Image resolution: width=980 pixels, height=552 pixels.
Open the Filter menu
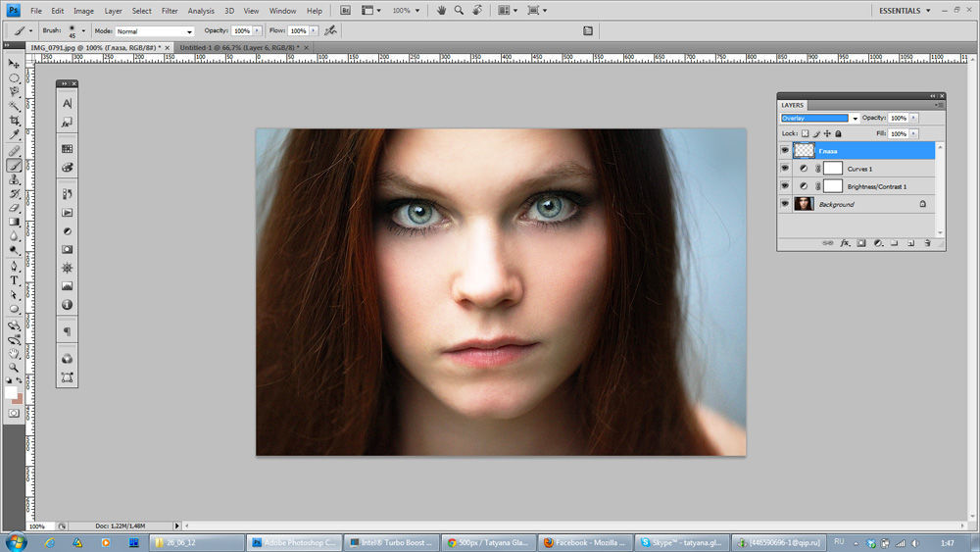(x=170, y=11)
